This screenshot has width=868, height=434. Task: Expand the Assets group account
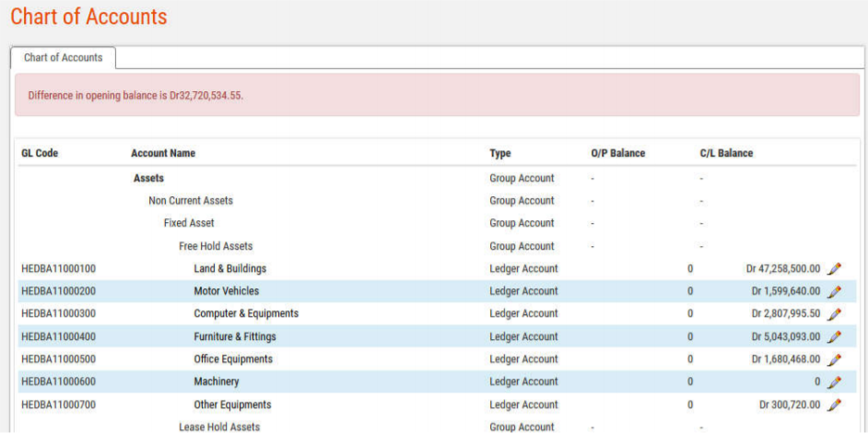pos(148,178)
